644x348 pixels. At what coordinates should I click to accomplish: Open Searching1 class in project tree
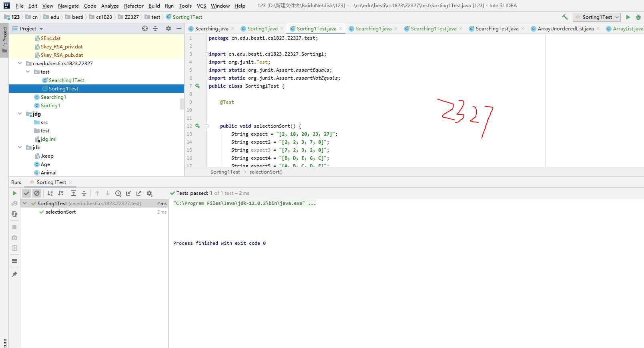pos(53,97)
